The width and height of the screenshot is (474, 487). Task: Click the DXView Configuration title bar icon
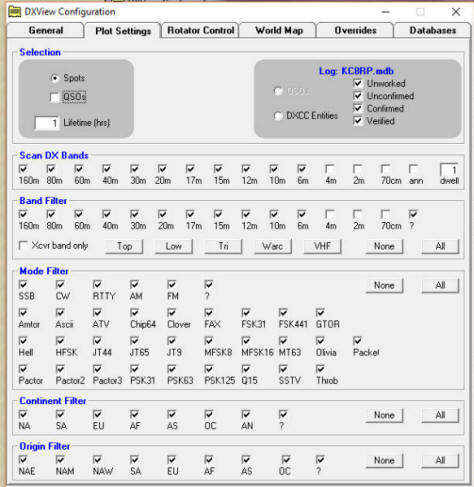[x=15, y=12]
